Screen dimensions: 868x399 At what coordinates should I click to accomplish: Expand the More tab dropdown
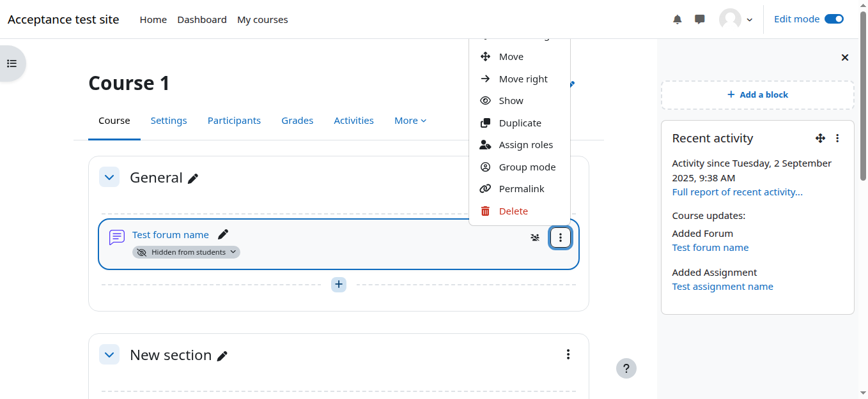(x=410, y=121)
